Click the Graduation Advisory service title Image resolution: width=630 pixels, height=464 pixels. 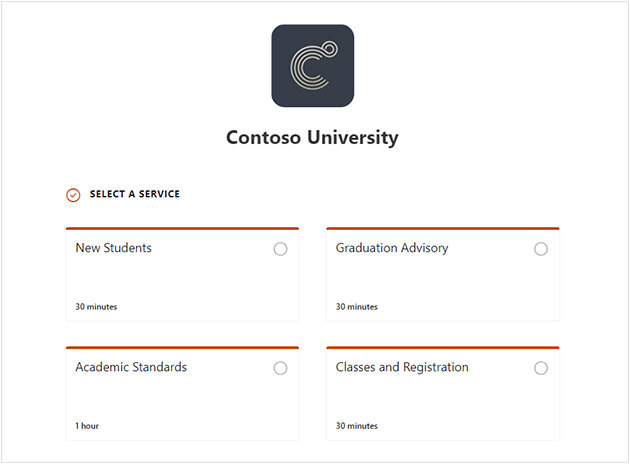[x=392, y=248]
